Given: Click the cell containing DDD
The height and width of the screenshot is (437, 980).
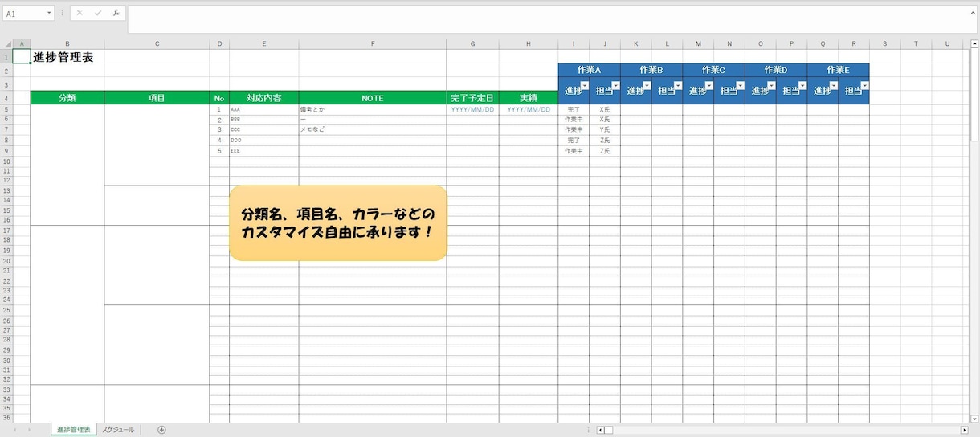Looking at the screenshot, I should pyautogui.click(x=263, y=140).
